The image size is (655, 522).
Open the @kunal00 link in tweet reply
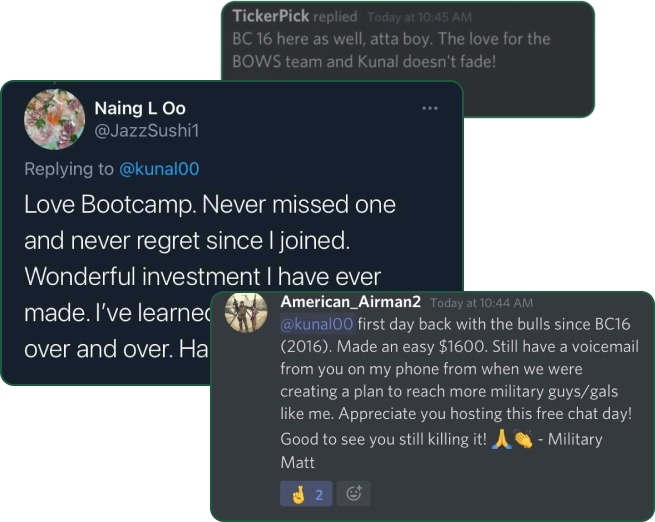[x=159, y=169]
